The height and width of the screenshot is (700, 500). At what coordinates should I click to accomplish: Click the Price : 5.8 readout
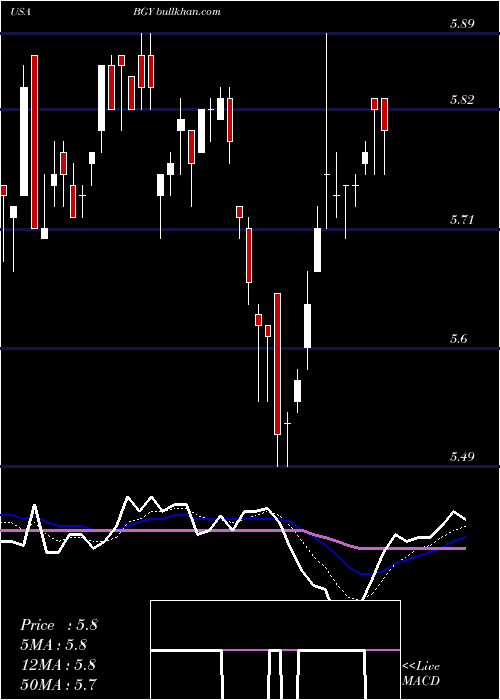pos(58,625)
